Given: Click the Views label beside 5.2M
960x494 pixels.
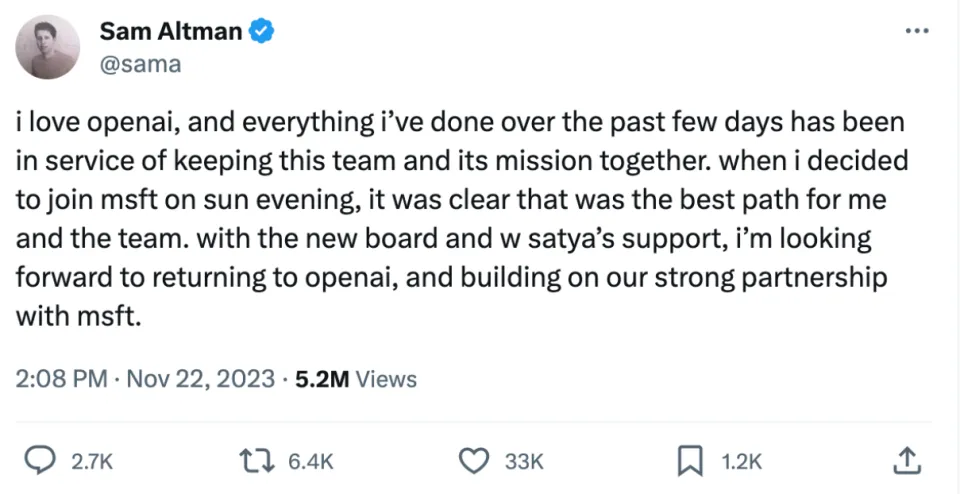Looking at the screenshot, I should point(386,379).
